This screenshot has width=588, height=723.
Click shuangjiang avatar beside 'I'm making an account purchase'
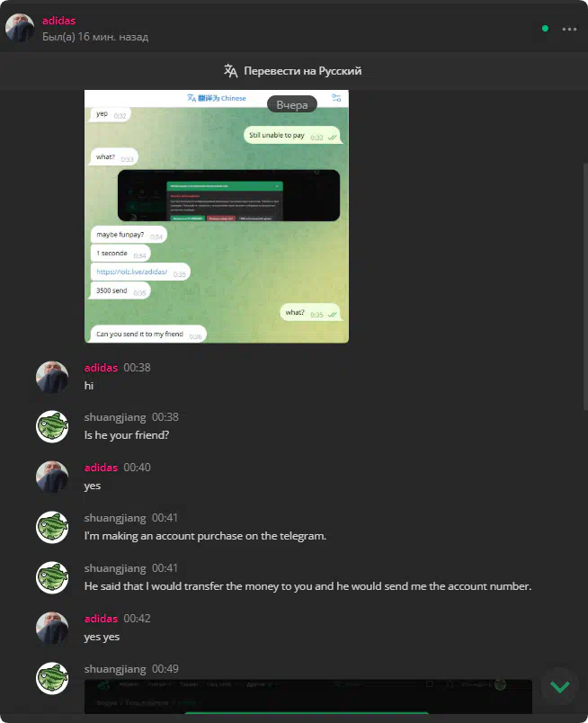click(x=52, y=527)
